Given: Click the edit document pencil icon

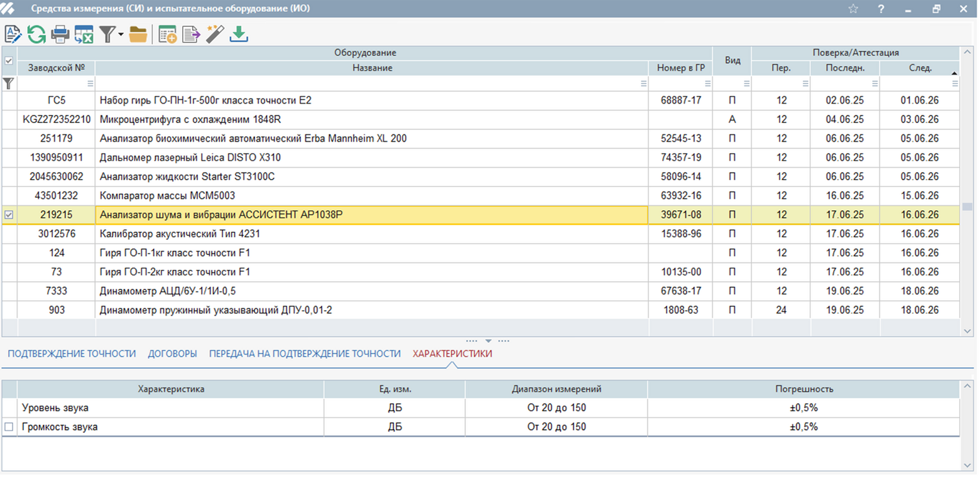Looking at the screenshot, I should [13, 34].
